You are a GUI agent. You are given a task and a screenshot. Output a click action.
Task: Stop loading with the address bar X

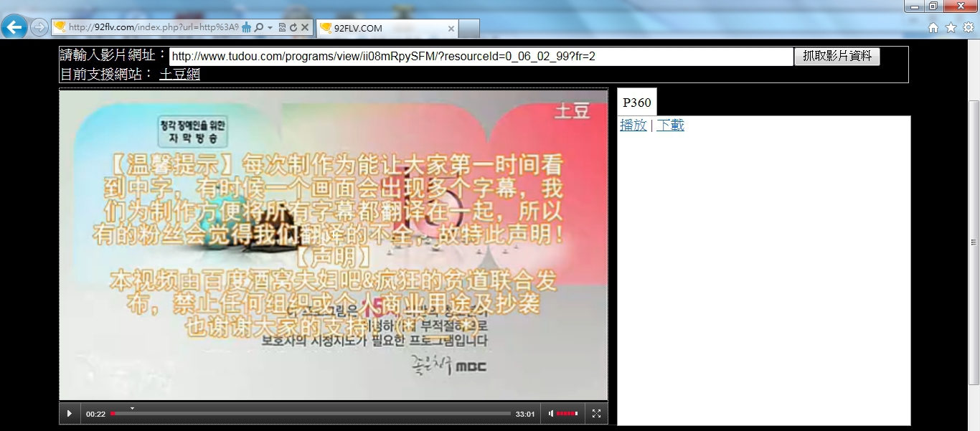[304, 27]
